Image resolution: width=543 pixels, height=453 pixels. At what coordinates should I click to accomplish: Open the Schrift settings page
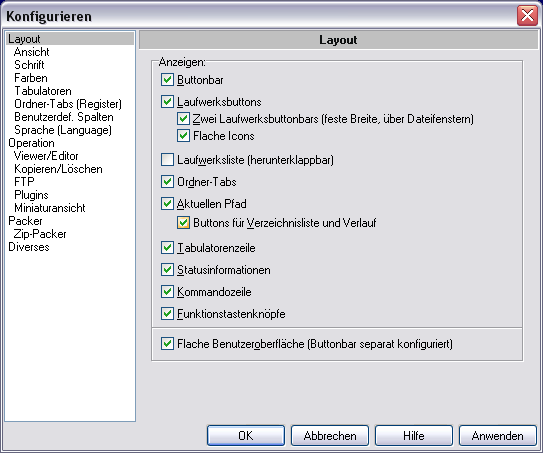(x=29, y=65)
